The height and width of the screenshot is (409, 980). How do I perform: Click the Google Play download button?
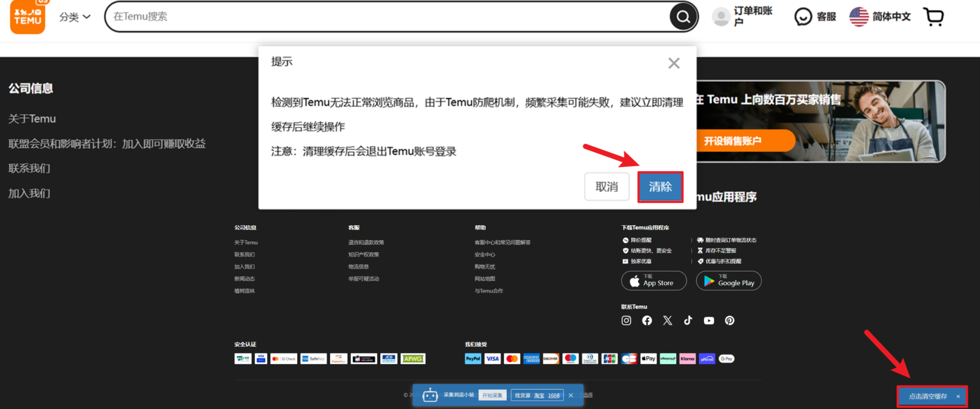coord(728,280)
